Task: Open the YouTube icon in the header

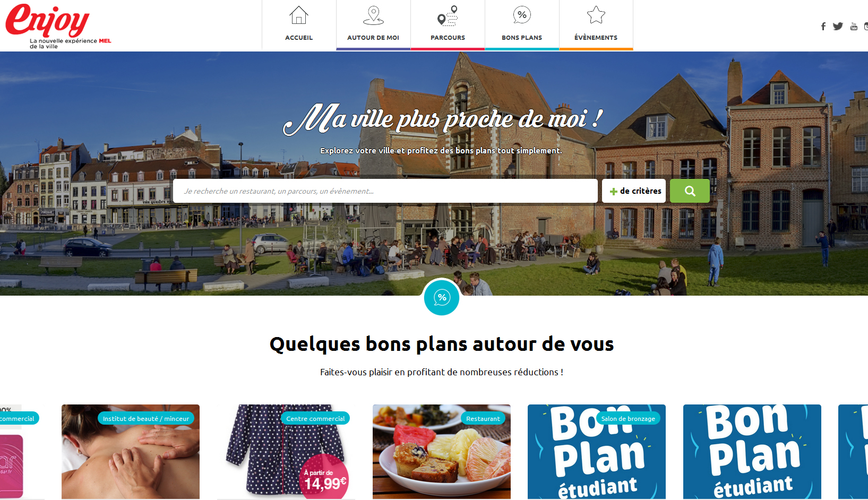Action: (854, 27)
